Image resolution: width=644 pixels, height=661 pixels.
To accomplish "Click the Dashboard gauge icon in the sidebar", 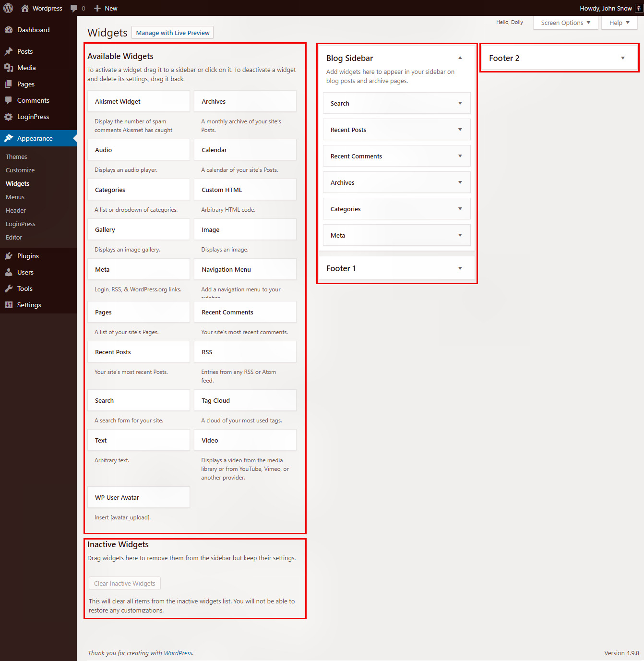I will [9, 30].
